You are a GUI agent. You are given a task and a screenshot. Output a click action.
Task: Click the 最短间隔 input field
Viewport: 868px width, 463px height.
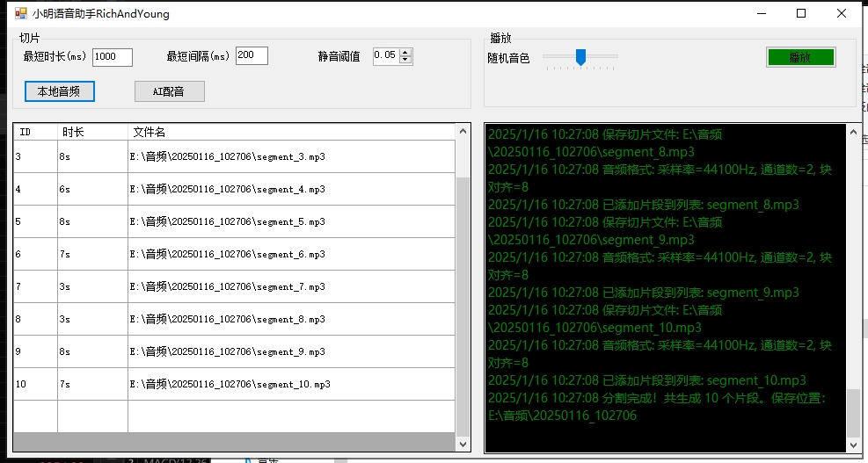252,56
